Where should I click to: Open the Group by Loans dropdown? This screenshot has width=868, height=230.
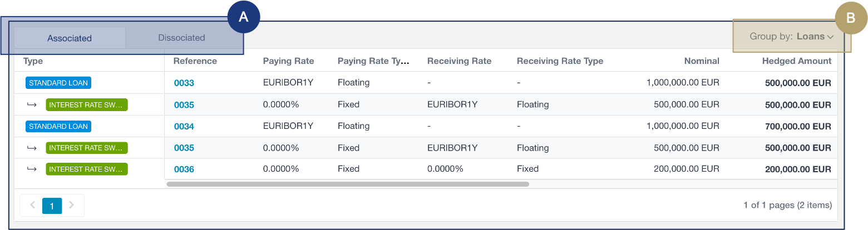tap(791, 37)
